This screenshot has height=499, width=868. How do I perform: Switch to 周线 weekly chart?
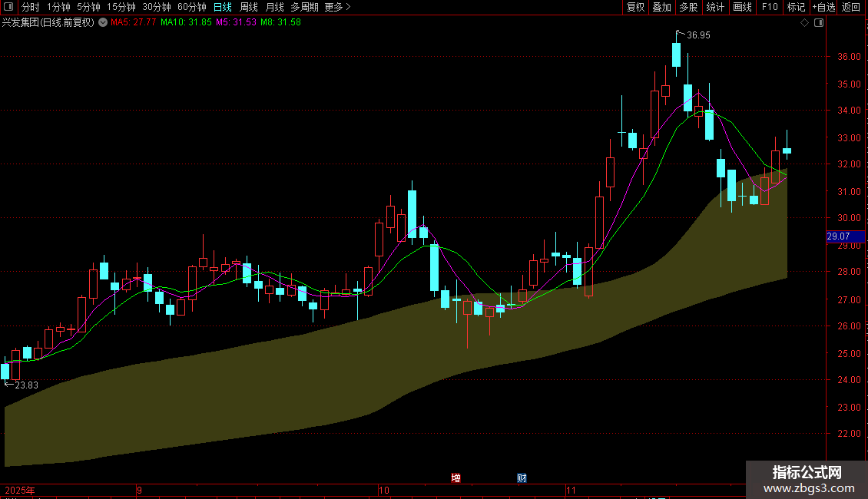[x=249, y=7]
